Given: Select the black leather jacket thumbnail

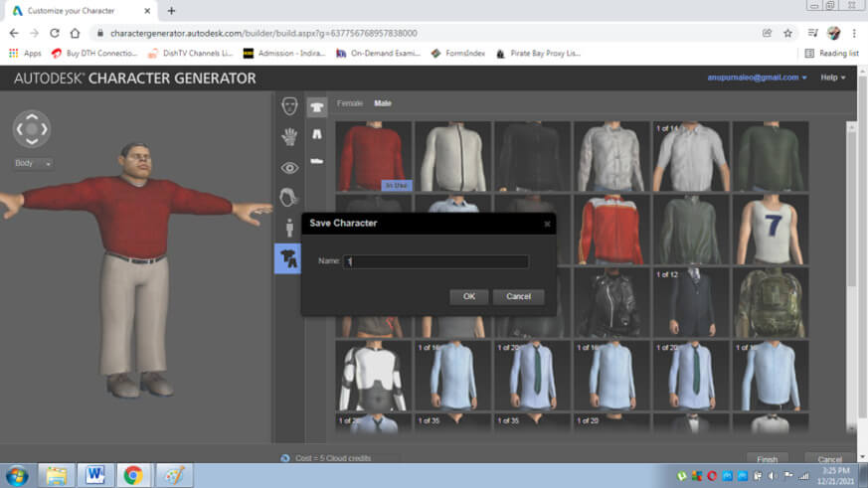Looking at the screenshot, I should point(611,303).
